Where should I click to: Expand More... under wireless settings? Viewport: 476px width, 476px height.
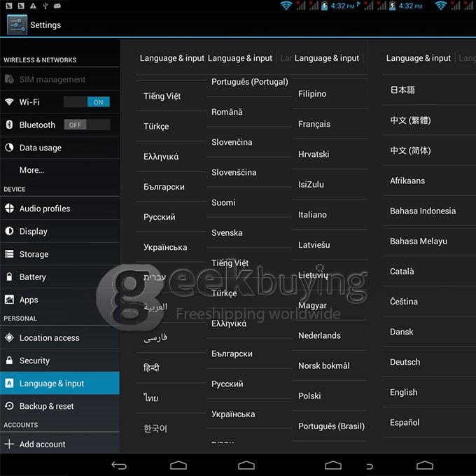(x=31, y=170)
